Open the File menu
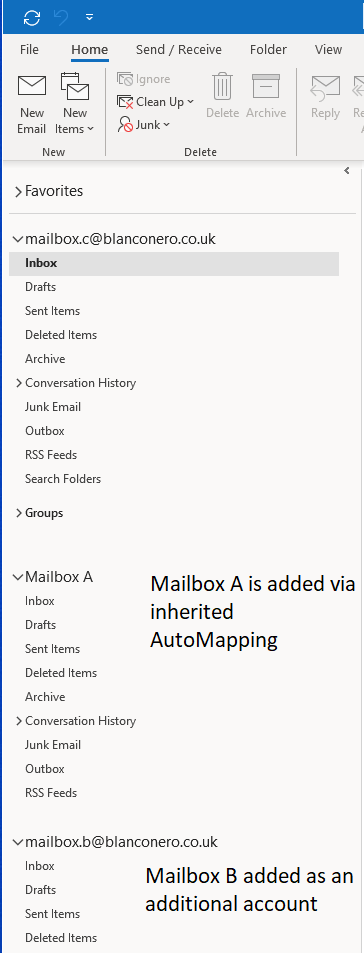Screen dimensions: 364x953 point(29,50)
